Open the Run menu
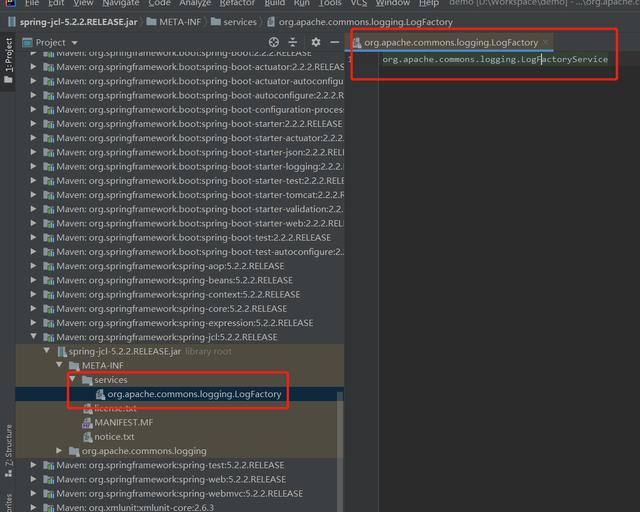 tap(302, 3)
